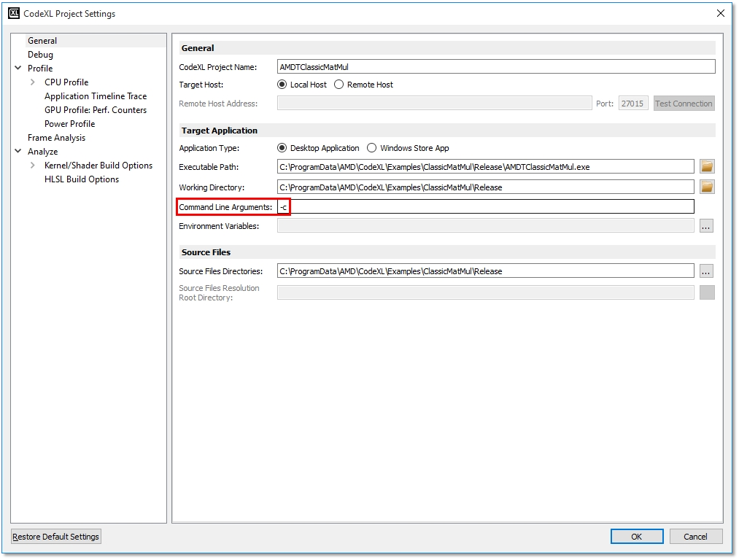Click Restore Default Settings button
This screenshot has width=739, height=560.
click(55, 537)
